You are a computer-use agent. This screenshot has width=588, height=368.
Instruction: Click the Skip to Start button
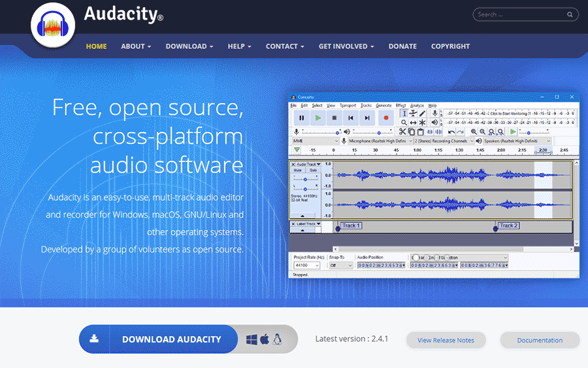coord(351,118)
